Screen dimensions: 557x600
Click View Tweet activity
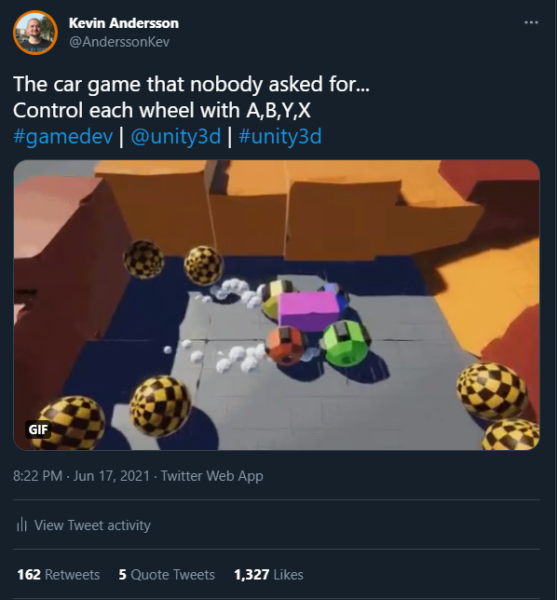click(92, 525)
